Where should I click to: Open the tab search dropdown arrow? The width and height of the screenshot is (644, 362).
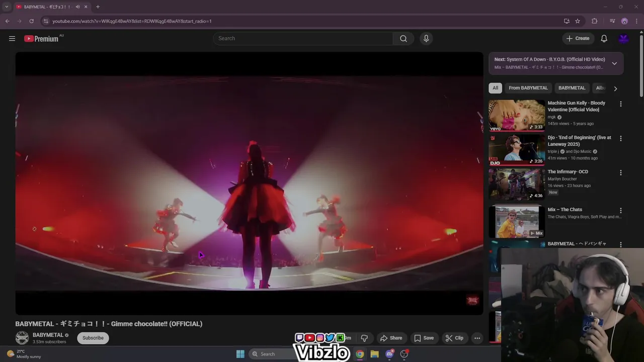coord(7,7)
